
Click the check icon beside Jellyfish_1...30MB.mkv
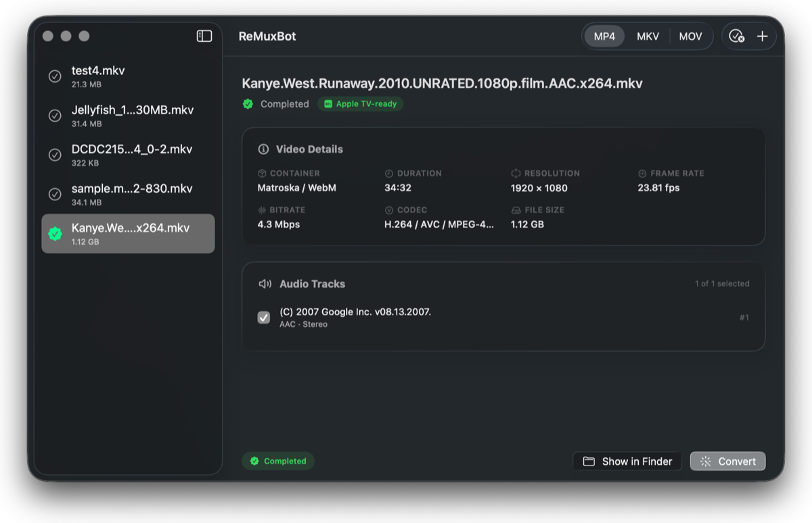tap(55, 116)
